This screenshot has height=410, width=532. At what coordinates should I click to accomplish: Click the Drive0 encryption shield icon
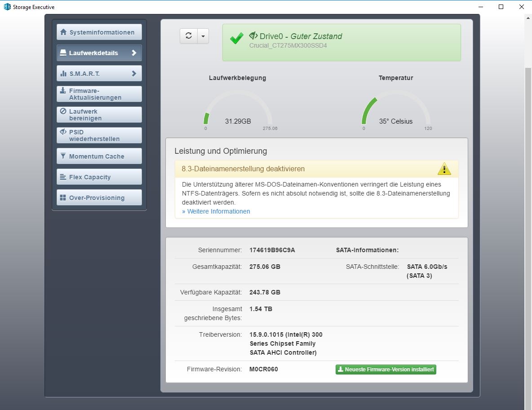pos(253,36)
